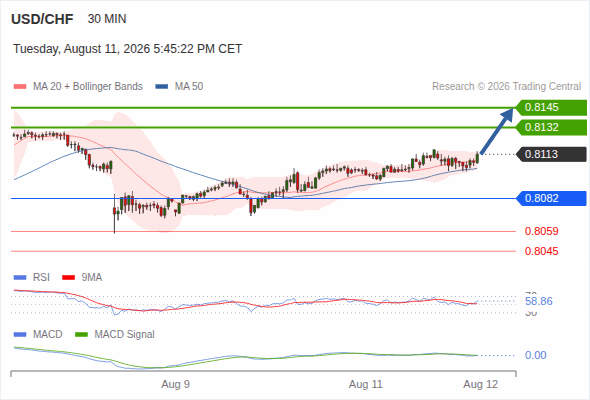Click the red 0.8059 support value

(541, 231)
